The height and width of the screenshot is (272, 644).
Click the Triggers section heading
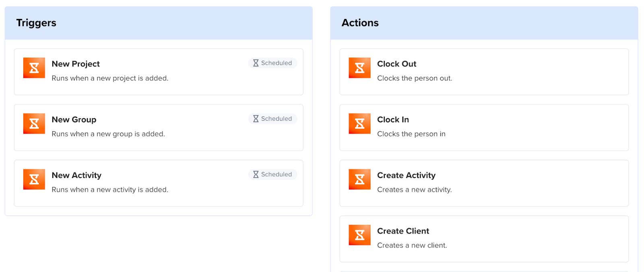[36, 23]
